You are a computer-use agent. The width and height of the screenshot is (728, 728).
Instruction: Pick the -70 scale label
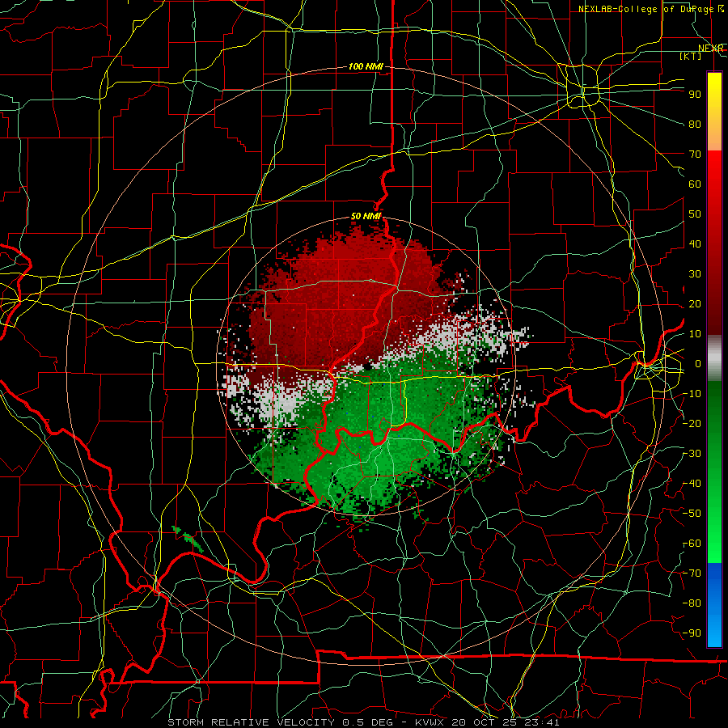692,574
